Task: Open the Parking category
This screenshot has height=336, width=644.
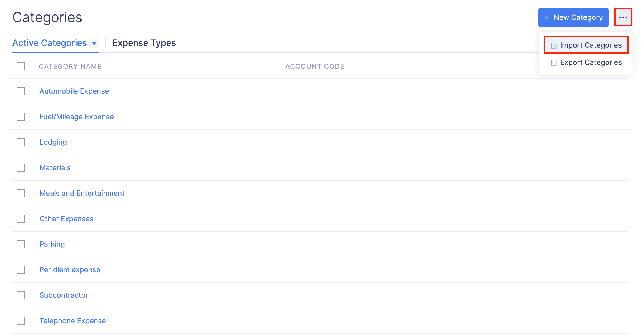Action: [52, 244]
